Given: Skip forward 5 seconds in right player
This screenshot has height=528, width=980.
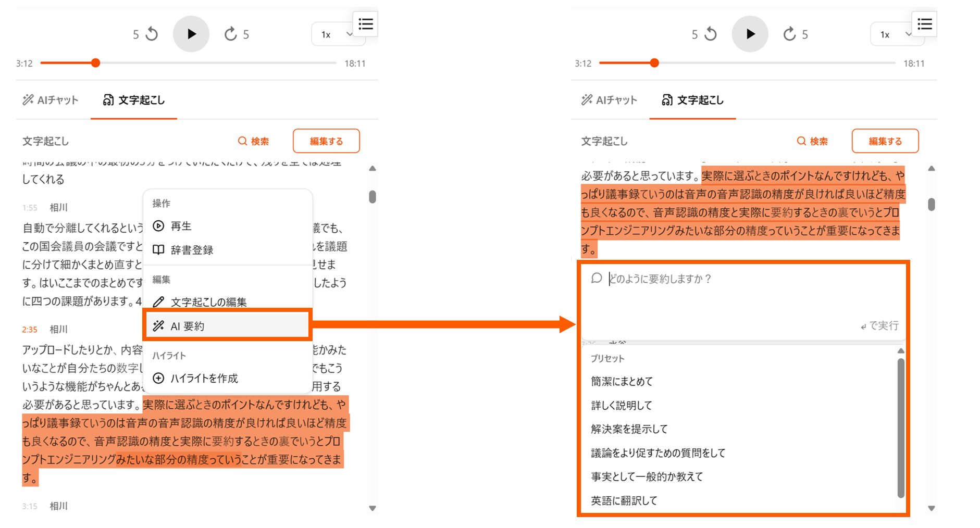Looking at the screenshot, I should tap(790, 34).
